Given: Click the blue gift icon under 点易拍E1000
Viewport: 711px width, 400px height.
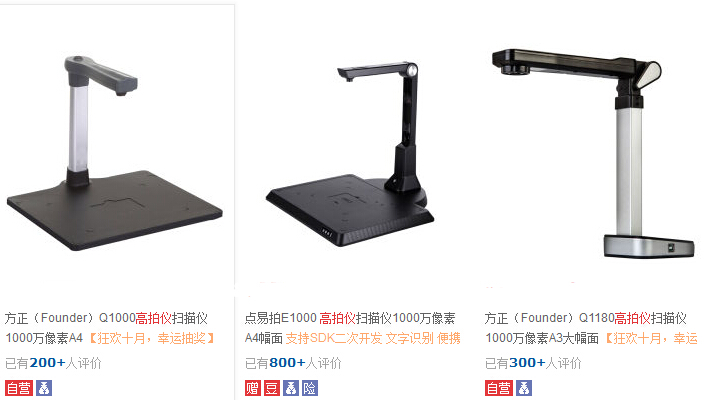Looking at the screenshot, I should click(291, 388).
